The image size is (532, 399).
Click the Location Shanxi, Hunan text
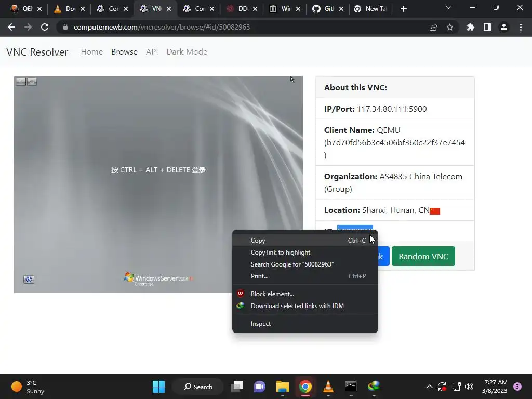(395, 210)
